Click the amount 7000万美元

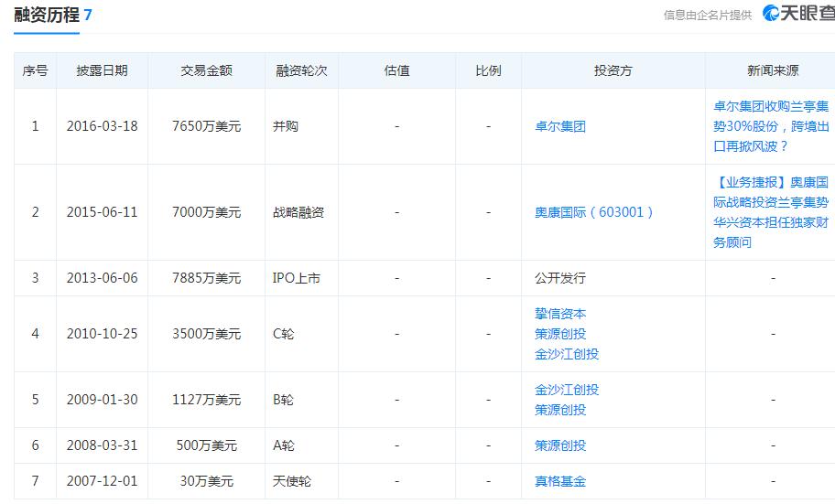206,212
